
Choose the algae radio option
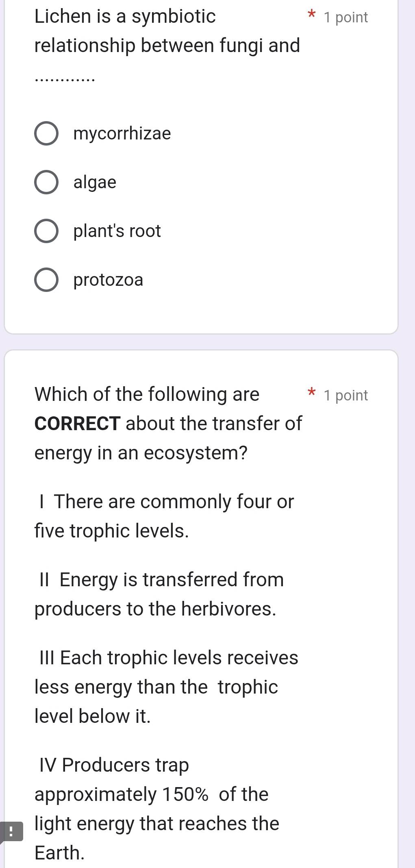coord(46,182)
